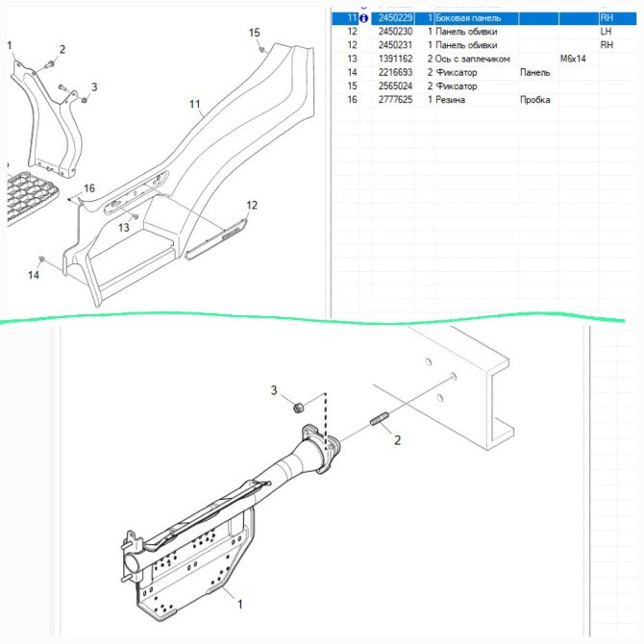
Task: Click the info icon in row 11
Action: pyautogui.click(x=363, y=18)
